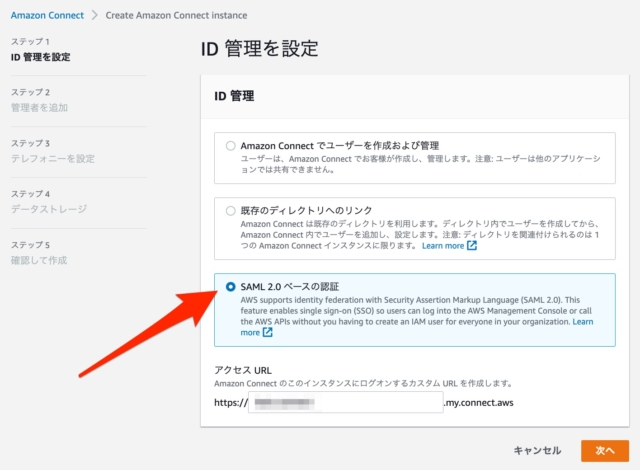The image size is (640, 470).
Task: Go to step 2 管理者を追加
Action: point(39,108)
